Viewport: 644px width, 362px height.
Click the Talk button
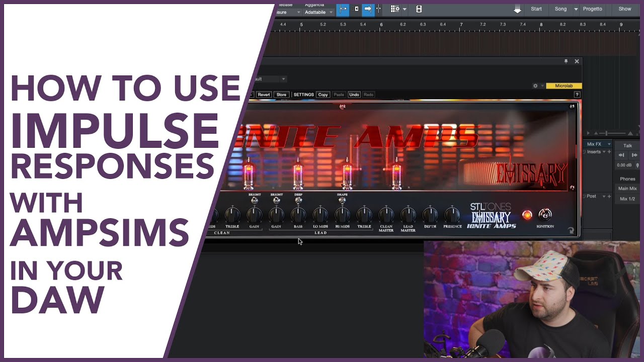tap(627, 146)
